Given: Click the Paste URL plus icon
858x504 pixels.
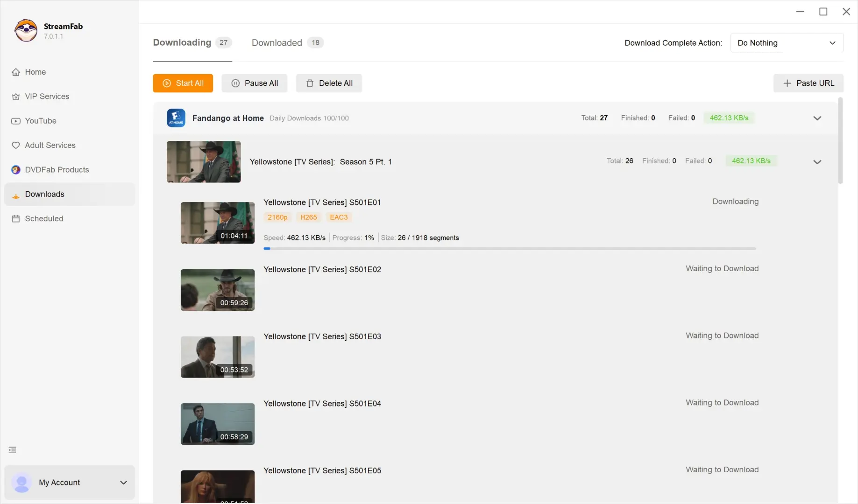Looking at the screenshot, I should [787, 83].
